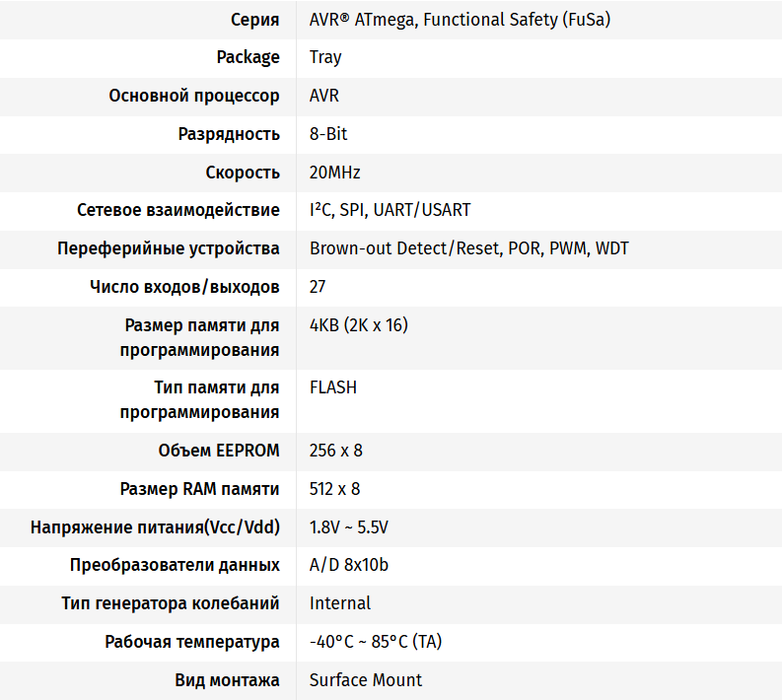
Task: Click the "Число входов/выходов" label
Action: 184,287
